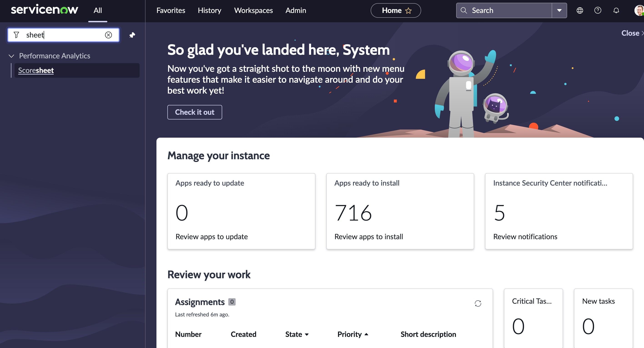The width and height of the screenshot is (644, 348).
Task: Click Review apps to update link
Action: coord(211,236)
